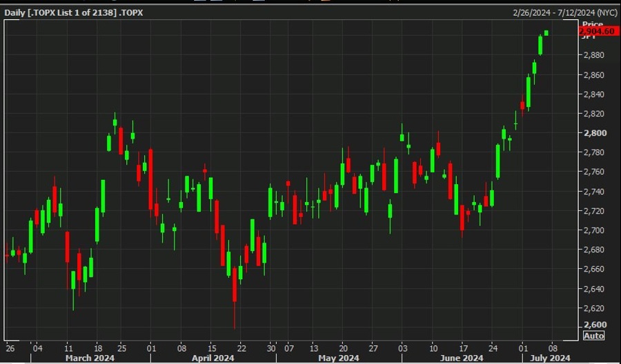The width and height of the screenshot is (621, 364).
Task: Click the 2,700 price axis label
Action: [594, 230]
